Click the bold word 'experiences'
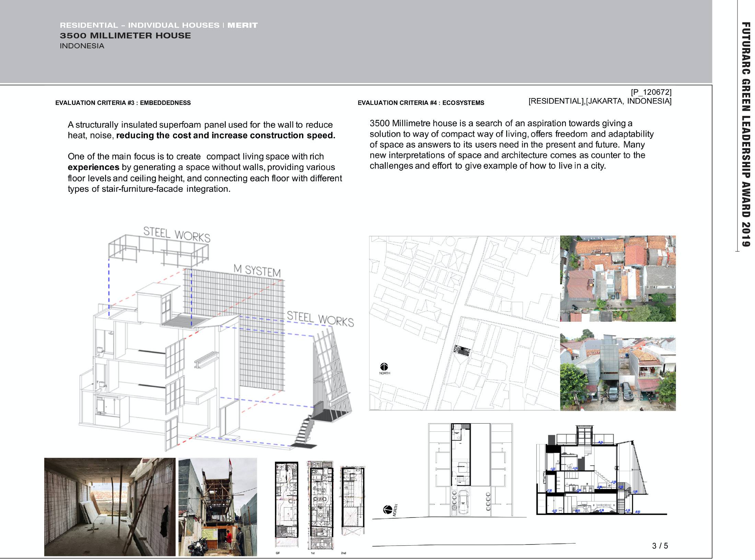The image size is (755, 560). pyautogui.click(x=93, y=167)
